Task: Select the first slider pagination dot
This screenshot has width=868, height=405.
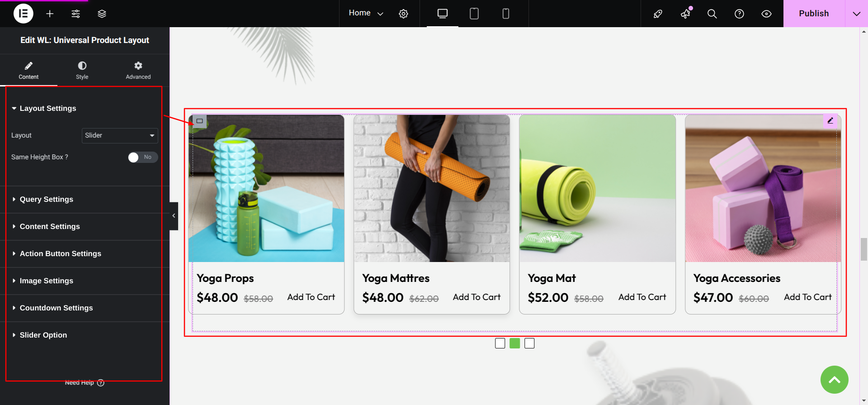Action: [x=500, y=343]
